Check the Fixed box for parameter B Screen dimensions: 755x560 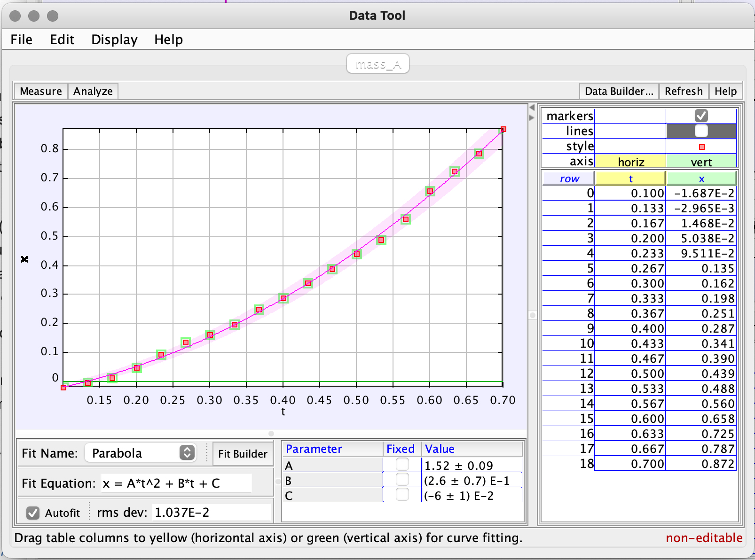point(402,480)
